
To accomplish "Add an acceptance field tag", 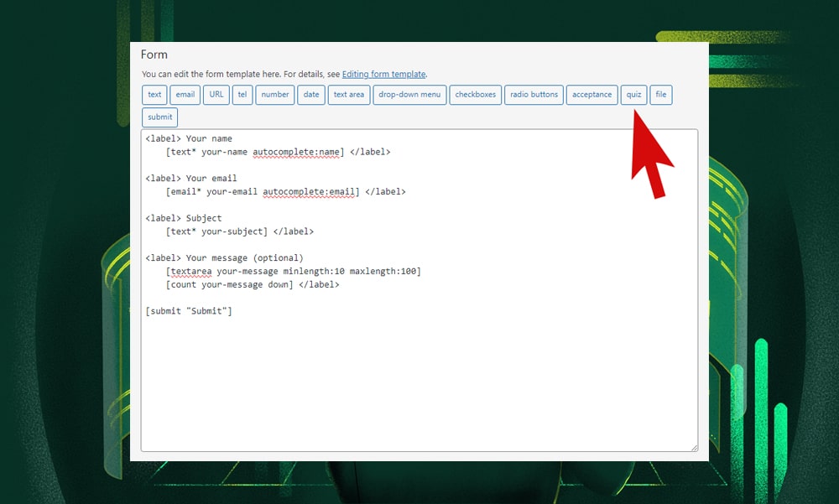I will click(x=591, y=95).
